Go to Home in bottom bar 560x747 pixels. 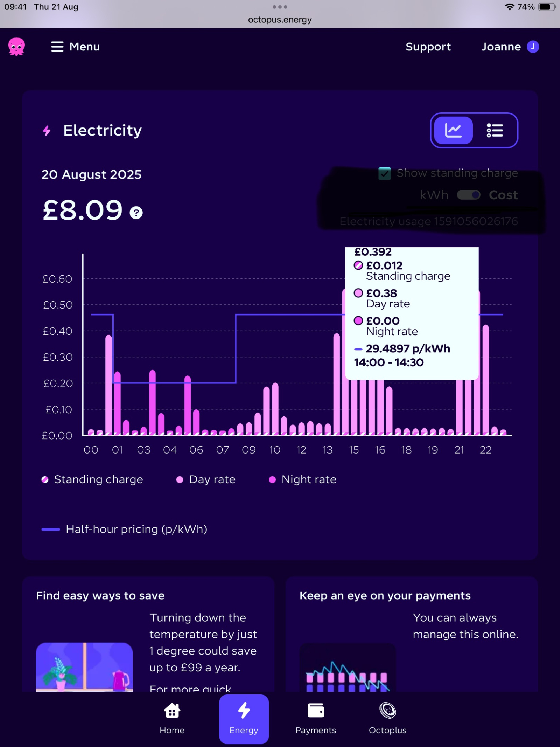[172, 719]
